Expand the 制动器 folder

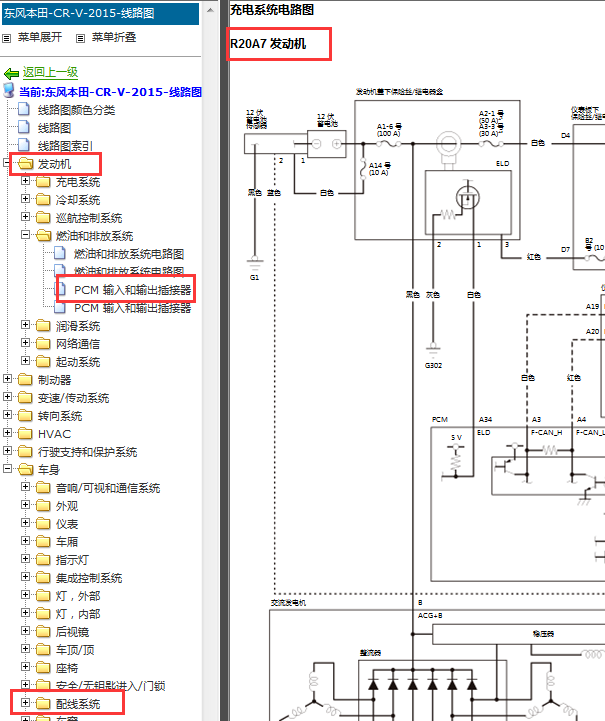pos(7,378)
